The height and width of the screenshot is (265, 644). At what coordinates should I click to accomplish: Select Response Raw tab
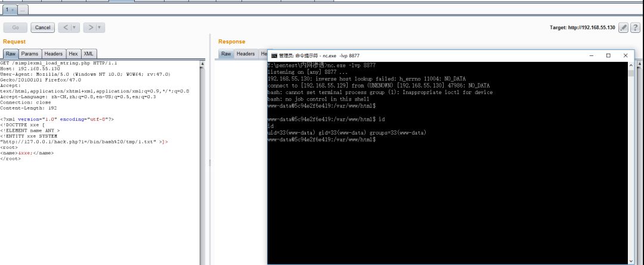(227, 54)
